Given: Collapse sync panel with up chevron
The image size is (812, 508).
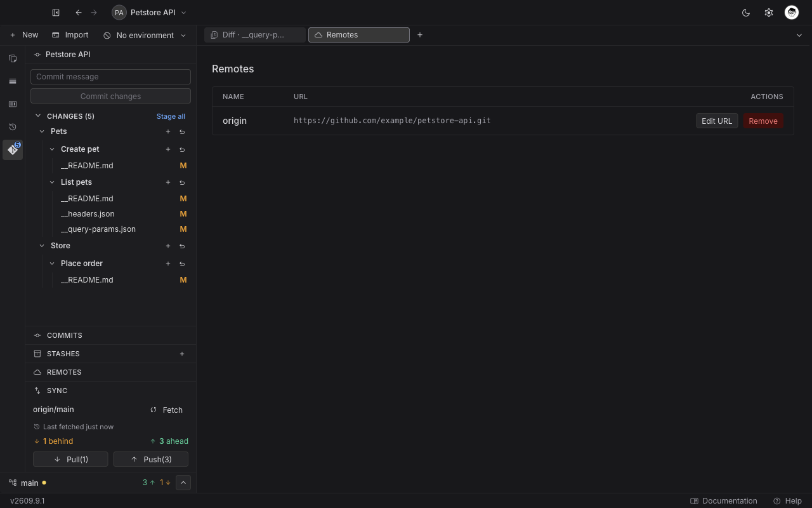Looking at the screenshot, I should (x=183, y=483).
